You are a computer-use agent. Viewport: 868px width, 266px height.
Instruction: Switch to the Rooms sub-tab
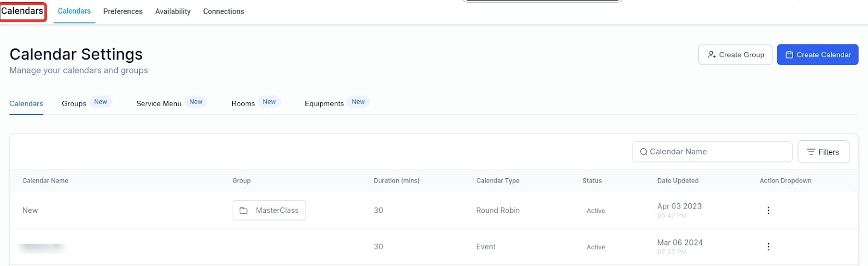[243, 103]
